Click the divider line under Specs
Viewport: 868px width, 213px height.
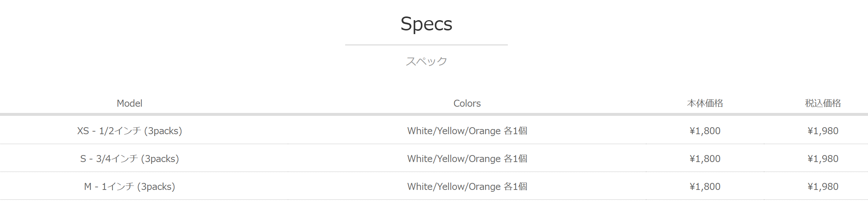[x=426, y=45]
